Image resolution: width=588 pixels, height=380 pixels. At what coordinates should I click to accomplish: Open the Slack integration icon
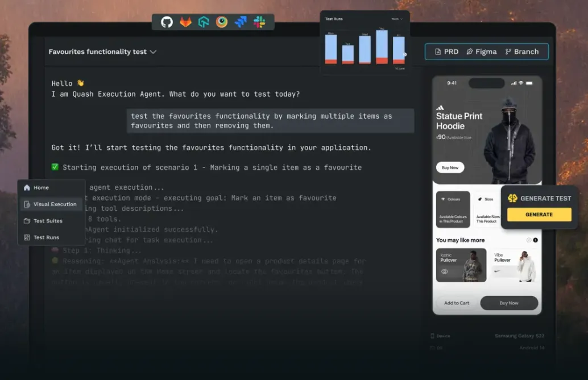click(259, 22)
